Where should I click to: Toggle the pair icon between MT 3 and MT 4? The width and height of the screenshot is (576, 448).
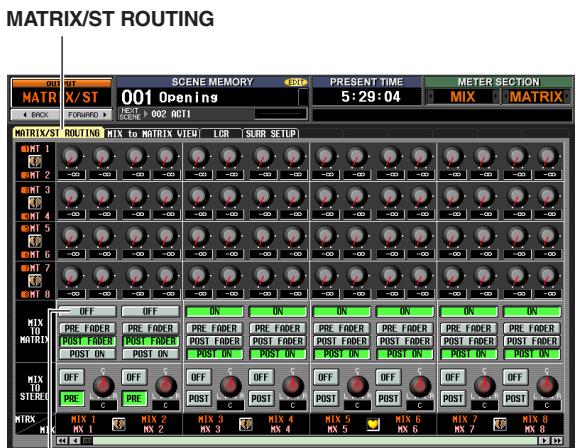tap(35, 202)
